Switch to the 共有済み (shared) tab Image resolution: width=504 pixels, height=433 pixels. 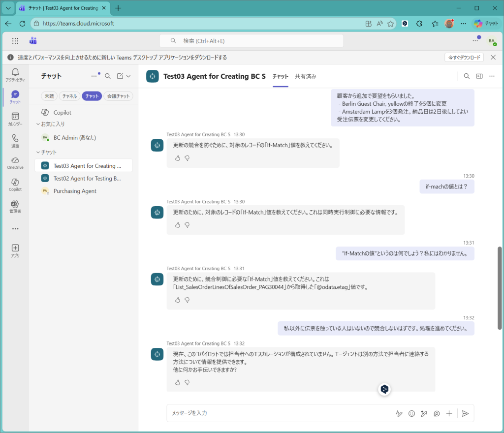[x=305, y=76]
